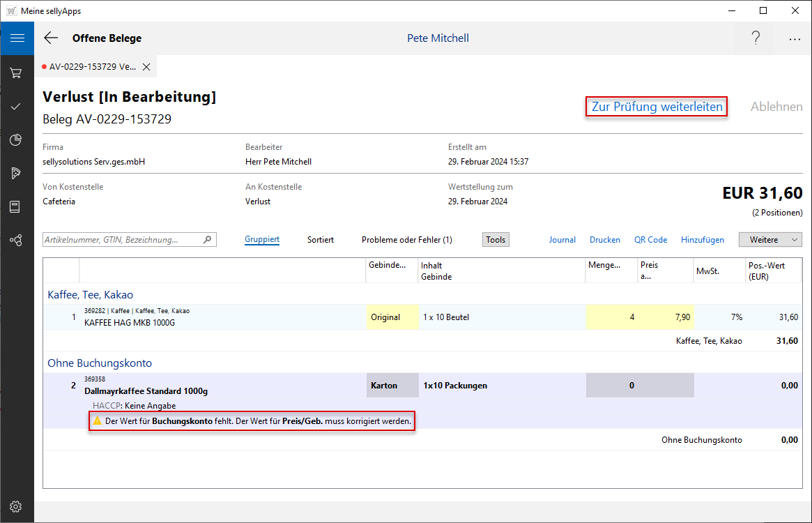Click the checkmark sidebar icon

coord(16,106)
